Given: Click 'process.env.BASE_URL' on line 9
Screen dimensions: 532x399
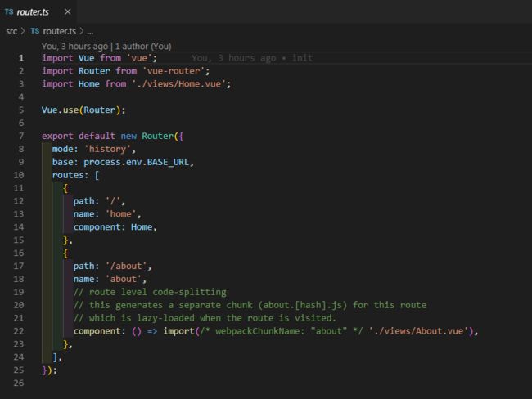Looking at the screenshot, I should 136,162.
